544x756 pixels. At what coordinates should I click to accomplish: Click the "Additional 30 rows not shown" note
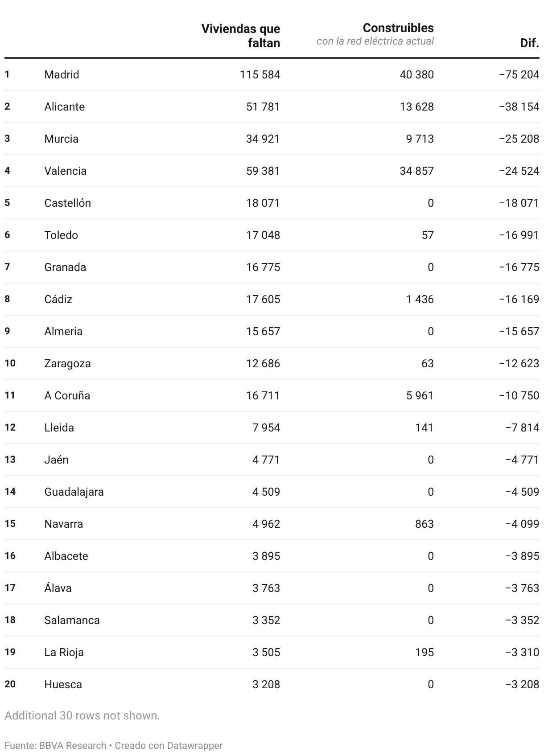(82, 715)
